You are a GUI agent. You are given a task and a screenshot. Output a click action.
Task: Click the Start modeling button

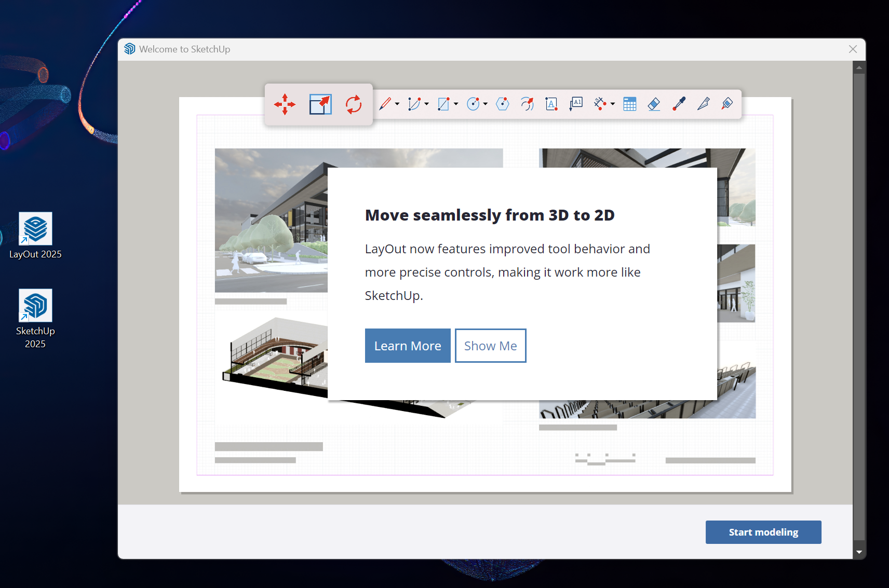point(763,532)
